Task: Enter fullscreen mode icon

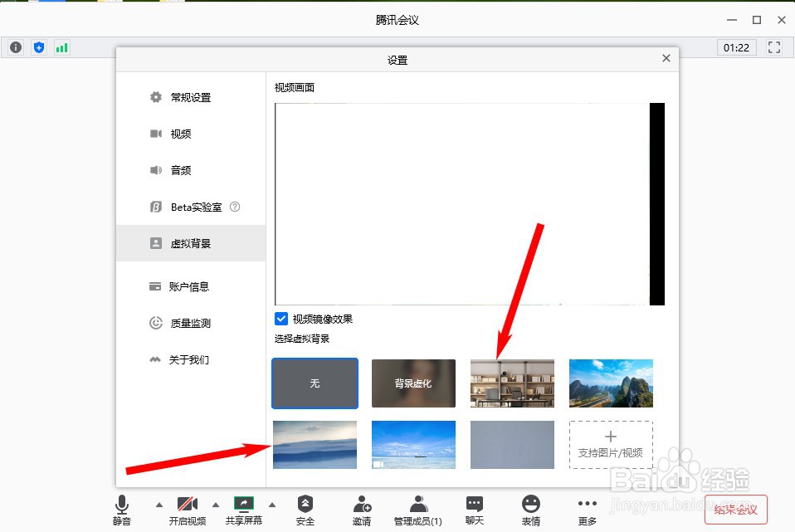Action: [774, 47]
